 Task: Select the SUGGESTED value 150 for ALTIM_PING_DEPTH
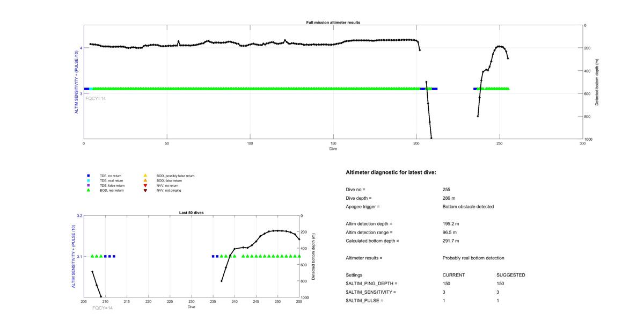[500, 284]
